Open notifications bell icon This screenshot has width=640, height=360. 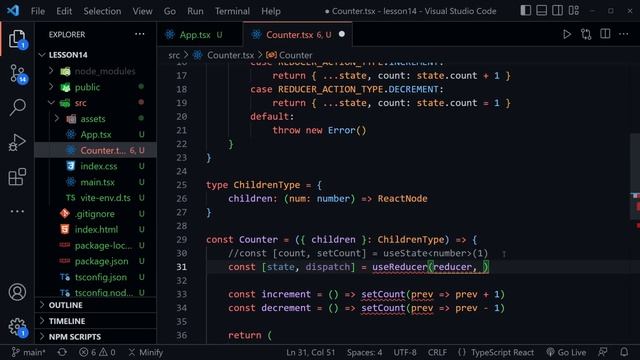click(624, 352)
